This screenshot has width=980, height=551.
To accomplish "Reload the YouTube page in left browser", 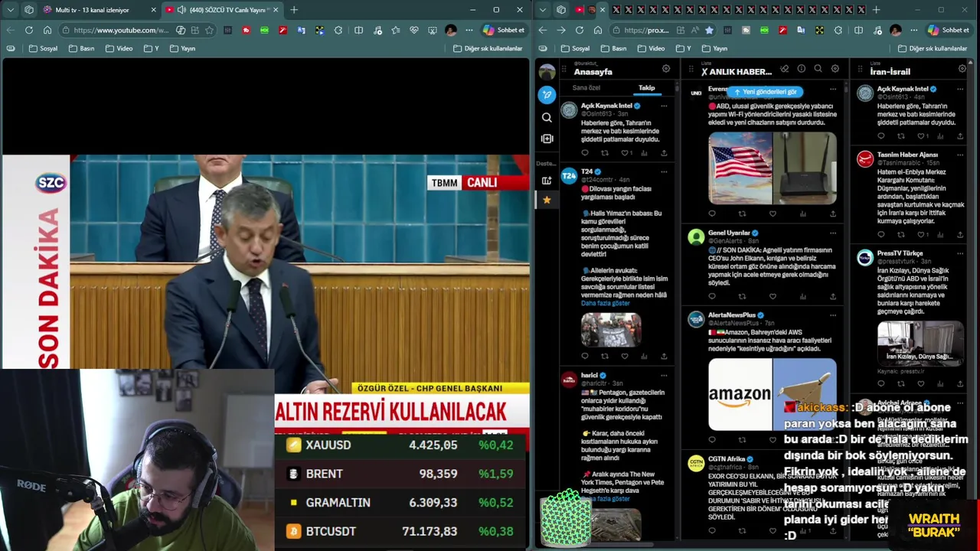I will click(x=28, y=30).
